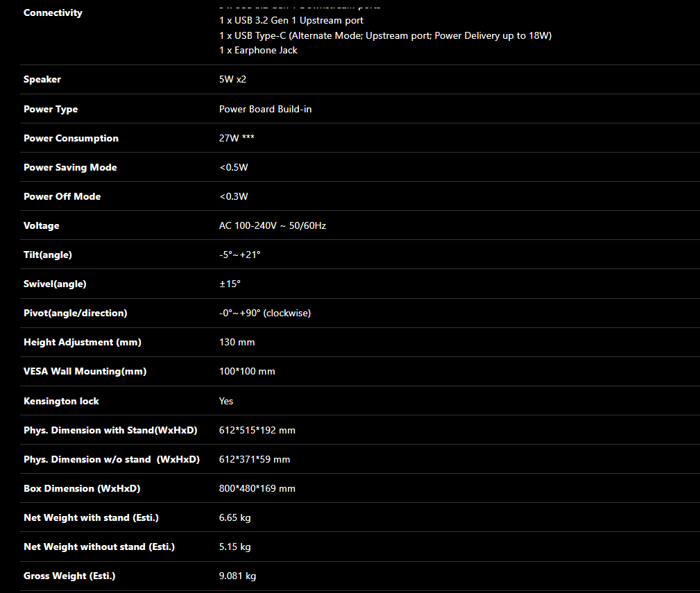Select the Gross Weight 9.081 kg value
Screen dimensions: 700x593
[x=237, y=576]
